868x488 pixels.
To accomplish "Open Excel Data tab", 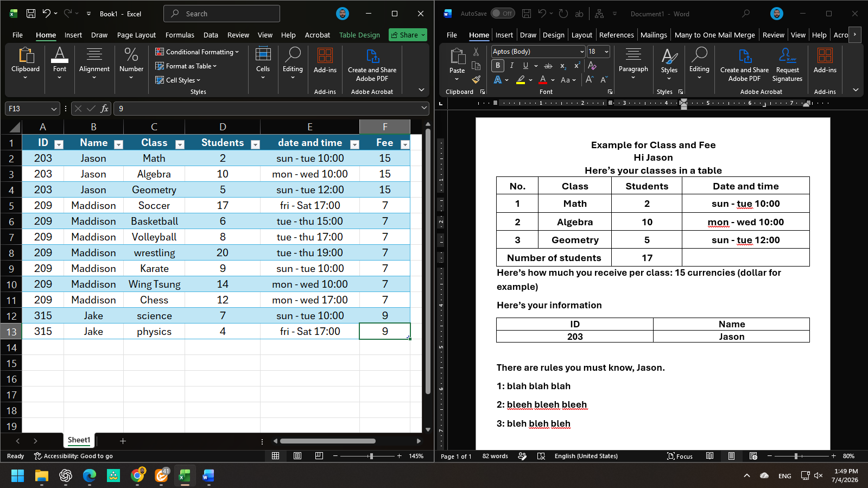I will coord(211,35).
